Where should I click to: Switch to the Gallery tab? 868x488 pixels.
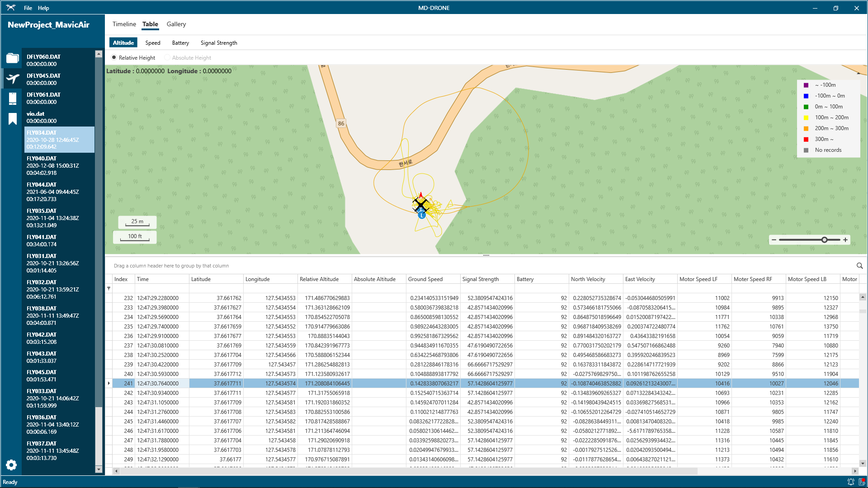coord(176,24)
